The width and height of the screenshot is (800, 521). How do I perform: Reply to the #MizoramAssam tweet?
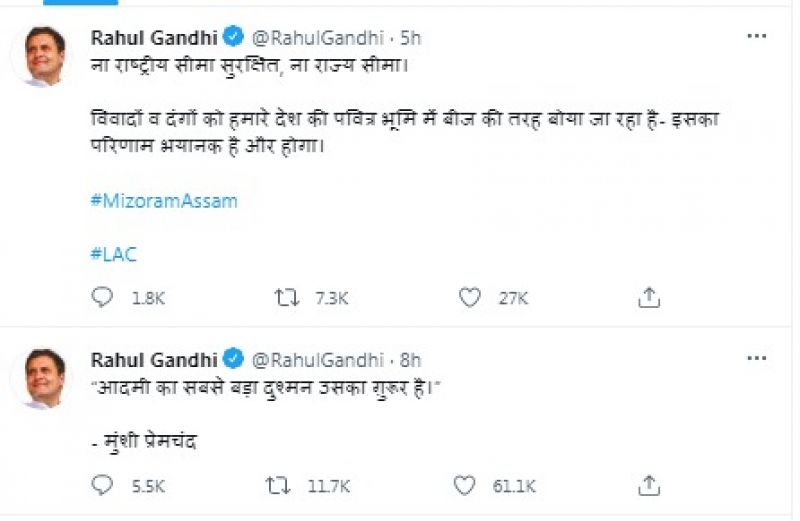pos(103,297)
